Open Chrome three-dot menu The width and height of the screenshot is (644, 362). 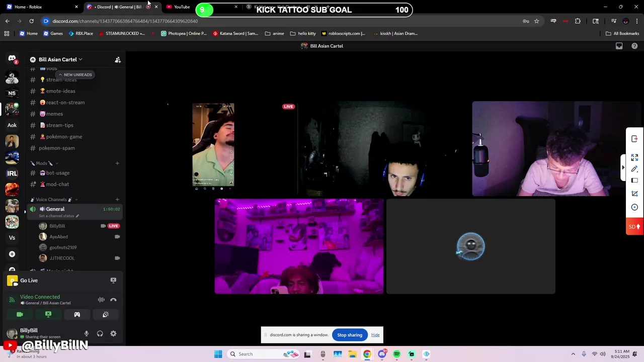coord(637,21)
